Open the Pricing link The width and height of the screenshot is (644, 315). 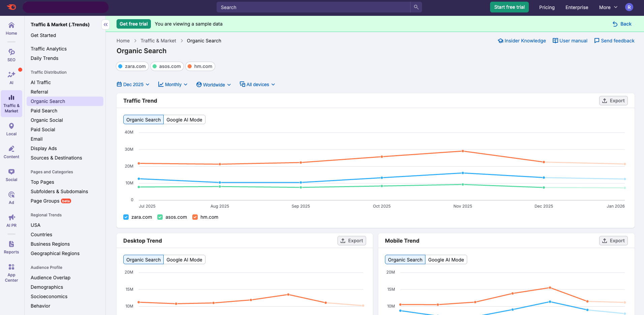click(x=547, y=7)
